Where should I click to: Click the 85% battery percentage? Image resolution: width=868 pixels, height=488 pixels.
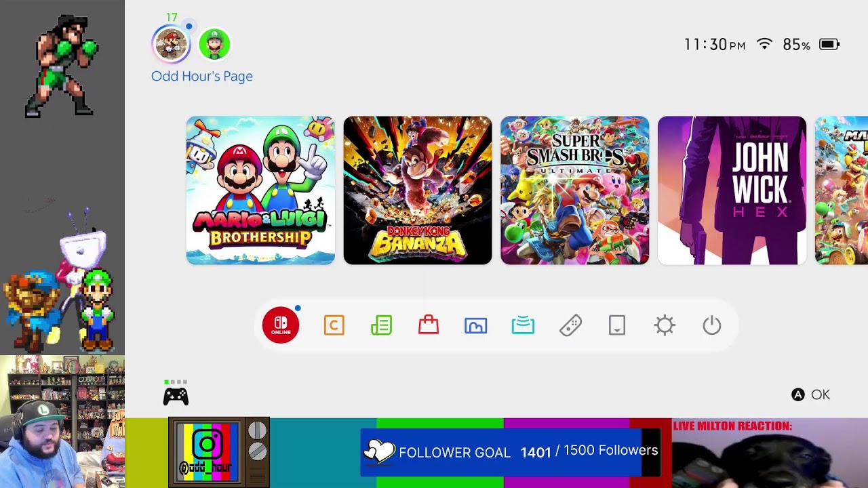click(x=797, y=45)
